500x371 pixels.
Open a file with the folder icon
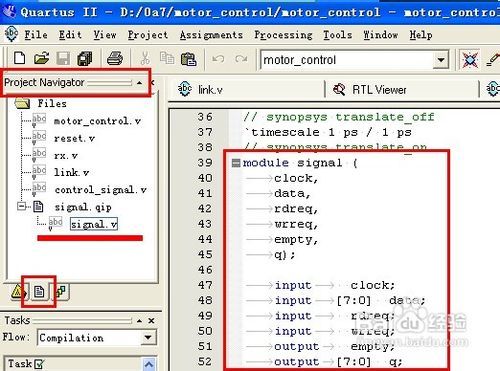(41, 59)
